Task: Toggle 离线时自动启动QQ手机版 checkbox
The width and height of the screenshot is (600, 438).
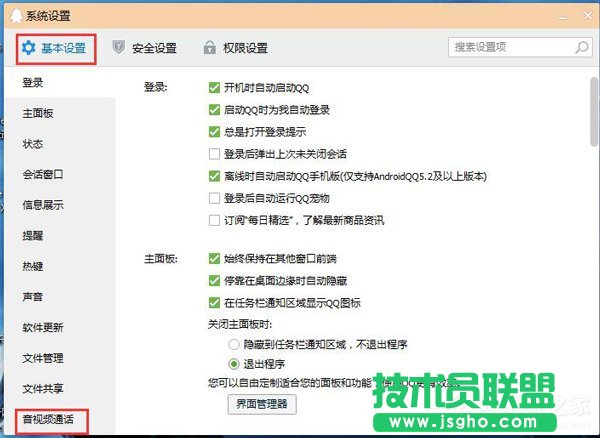Action: 214,176
